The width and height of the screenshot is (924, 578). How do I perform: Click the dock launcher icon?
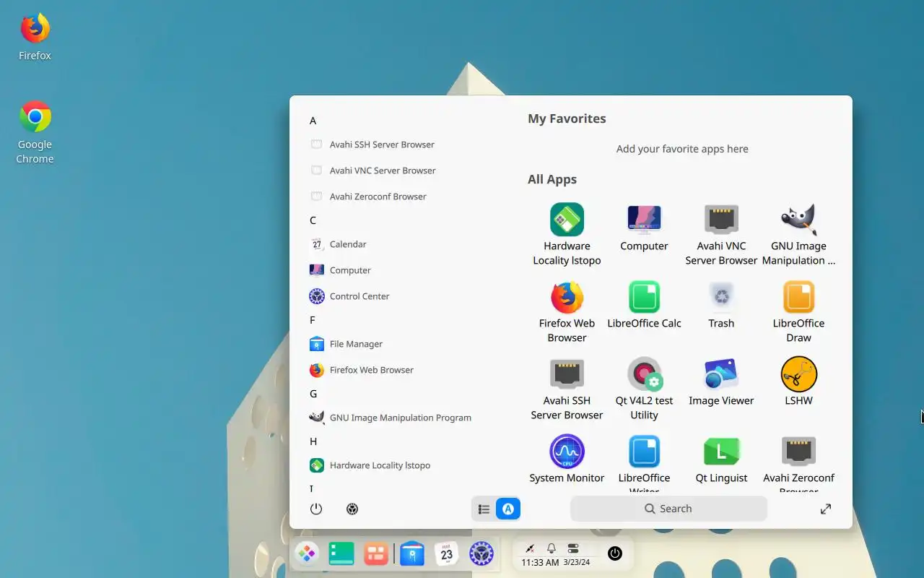click(x=307, y=554)
